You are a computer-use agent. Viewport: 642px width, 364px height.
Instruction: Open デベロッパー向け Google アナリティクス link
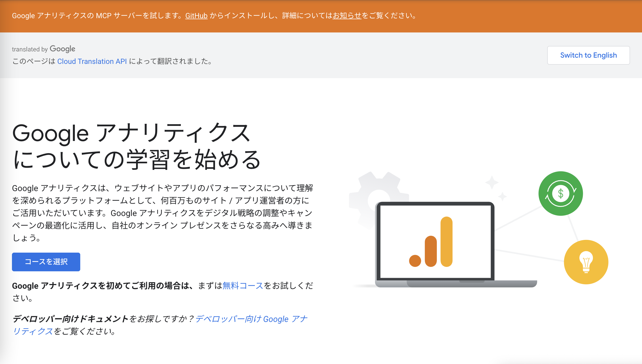click(251, 319)
